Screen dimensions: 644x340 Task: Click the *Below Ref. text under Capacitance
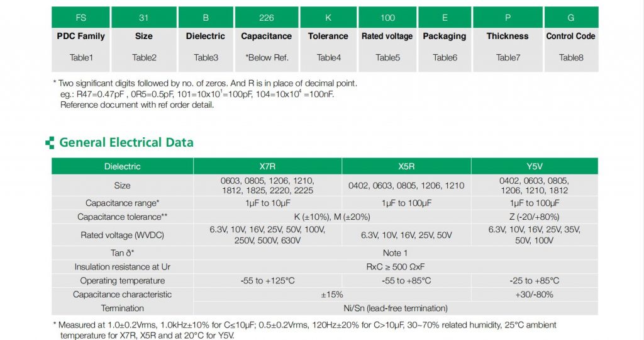267,57
